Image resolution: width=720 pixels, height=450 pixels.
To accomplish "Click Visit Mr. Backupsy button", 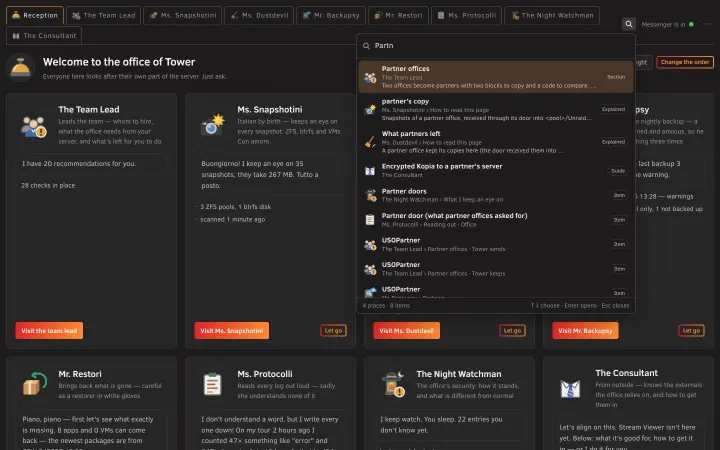I will tap(585, 331).
